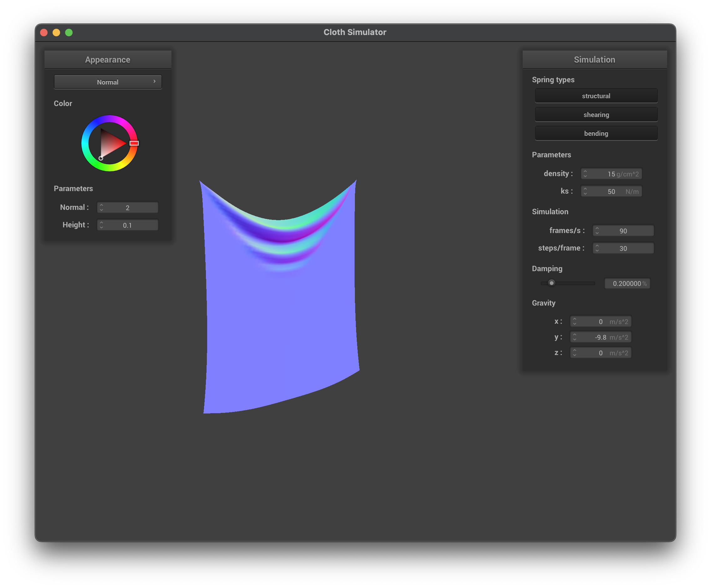
Task: Click the ks stepper arrows
Action: (x=585, y=191)
